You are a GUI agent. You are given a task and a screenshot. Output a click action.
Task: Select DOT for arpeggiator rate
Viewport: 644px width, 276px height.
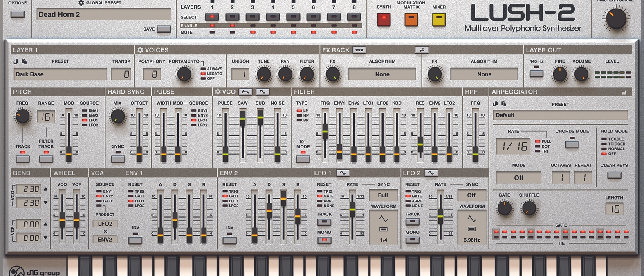tap(543, 146)
